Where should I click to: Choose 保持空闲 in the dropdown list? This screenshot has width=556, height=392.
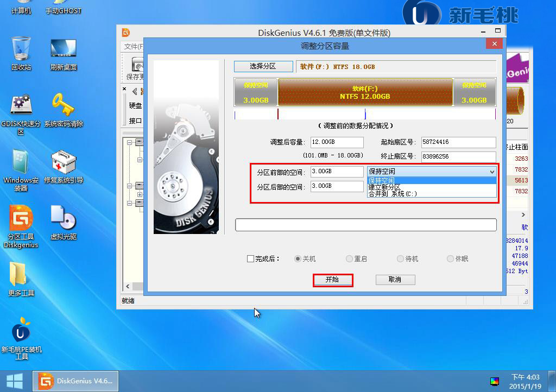click(432, 180)
